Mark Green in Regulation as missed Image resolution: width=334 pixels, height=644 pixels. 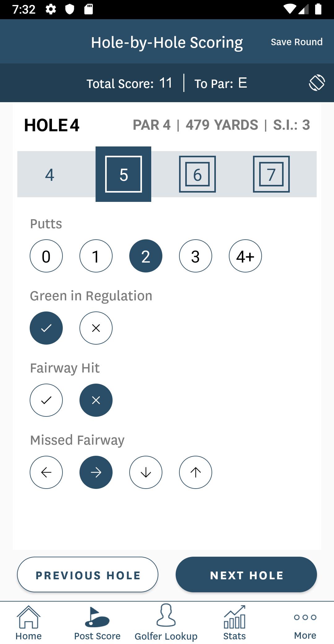96,328
